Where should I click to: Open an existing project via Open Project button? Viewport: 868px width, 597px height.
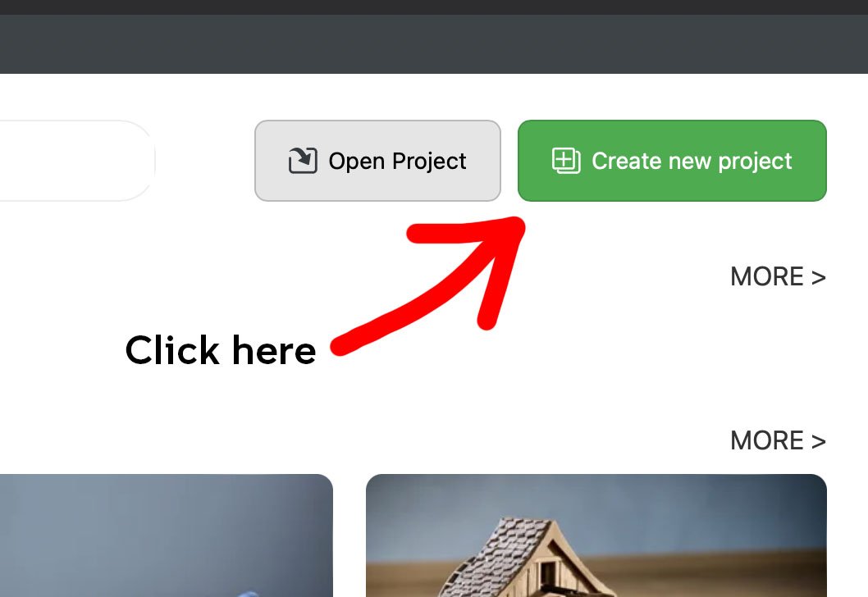(x=377, y=161)
